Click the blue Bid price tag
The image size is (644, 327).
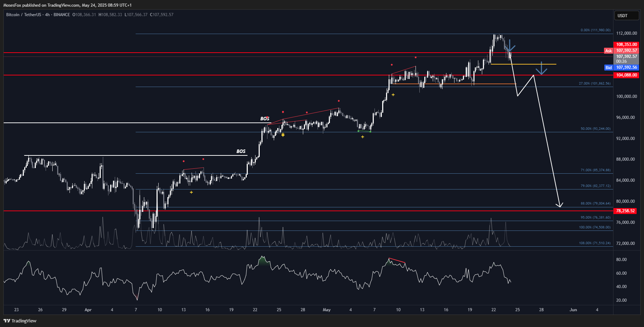coord(608,67)
